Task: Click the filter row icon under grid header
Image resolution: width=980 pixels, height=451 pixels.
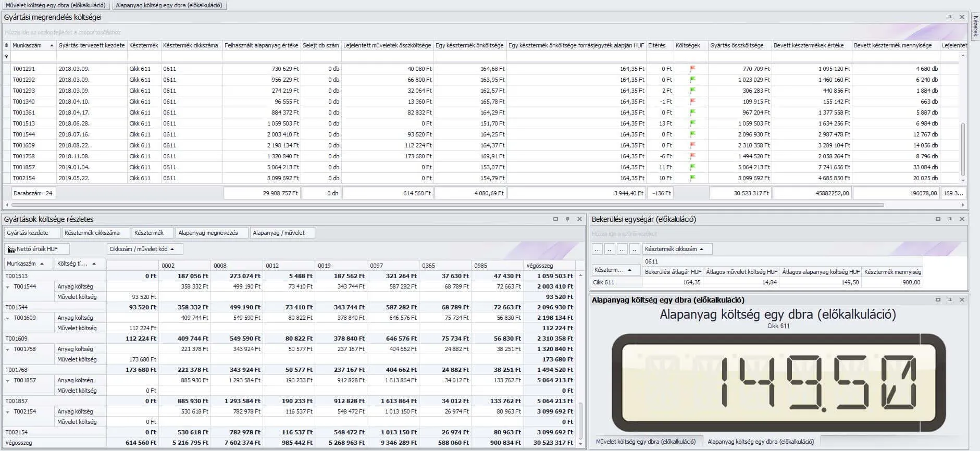Action: click(6, 56)
